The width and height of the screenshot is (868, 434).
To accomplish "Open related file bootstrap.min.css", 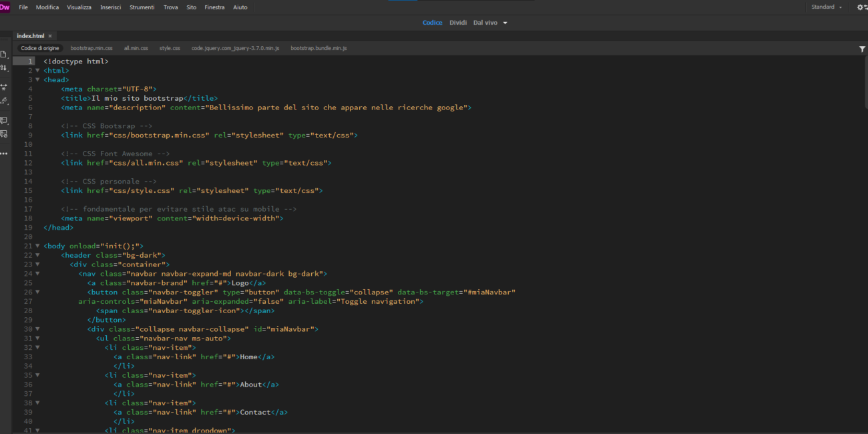I will [x=91, y=48].
